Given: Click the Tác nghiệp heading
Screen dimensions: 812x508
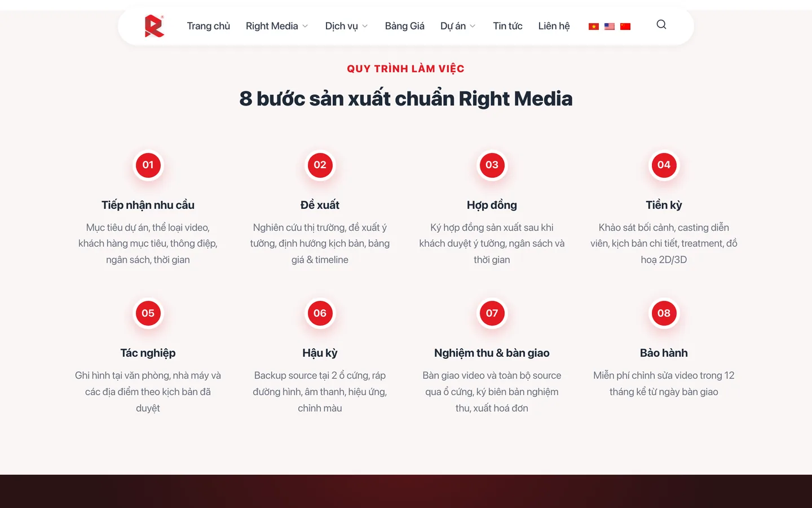Looking at the screenshot, I should point(148,353).
